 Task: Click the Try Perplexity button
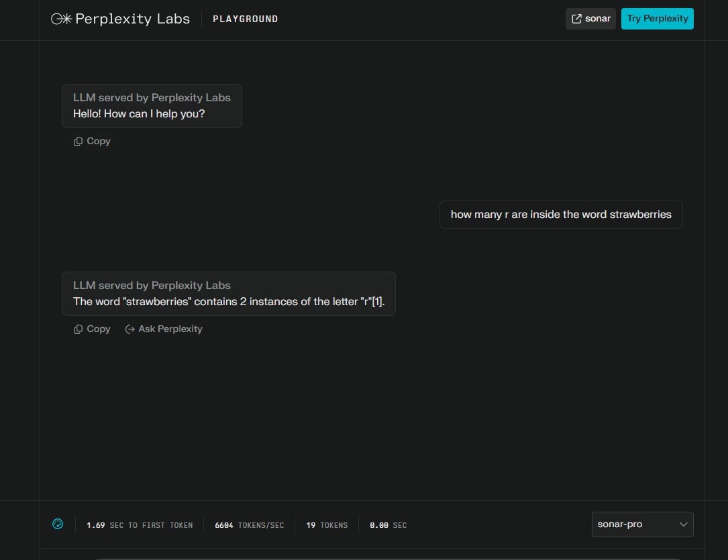tap(657, 19)
